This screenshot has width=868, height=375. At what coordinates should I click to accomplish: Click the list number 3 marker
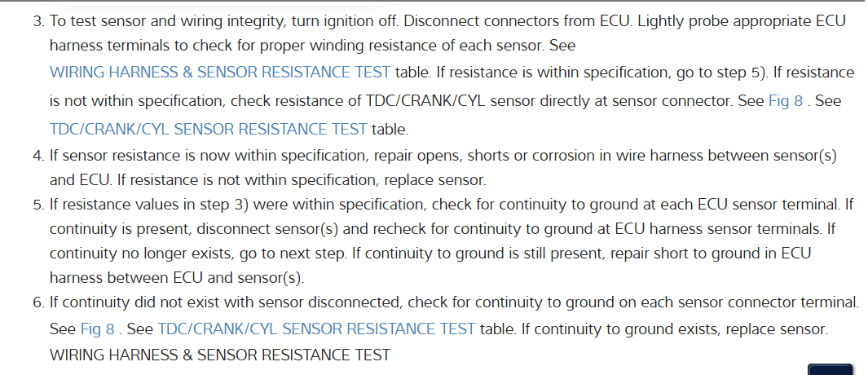pyautogui.click(x=38, y=18)
